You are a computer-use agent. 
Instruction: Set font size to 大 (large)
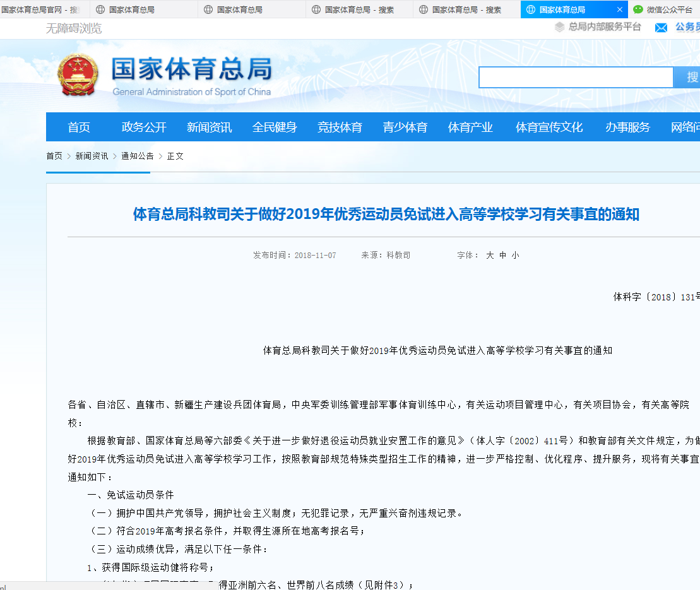pyautogui.click(x=490, y=256)
